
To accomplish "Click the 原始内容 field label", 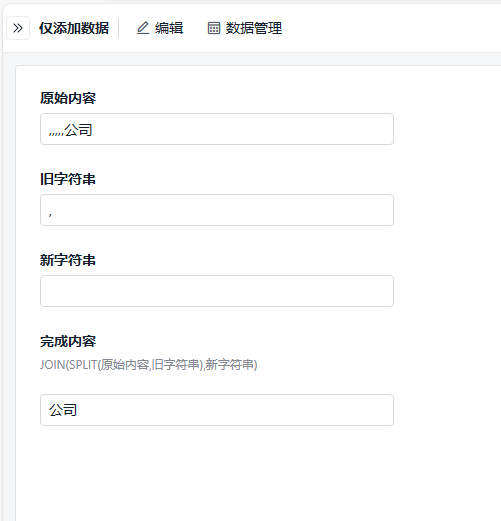I will [68, 98].
